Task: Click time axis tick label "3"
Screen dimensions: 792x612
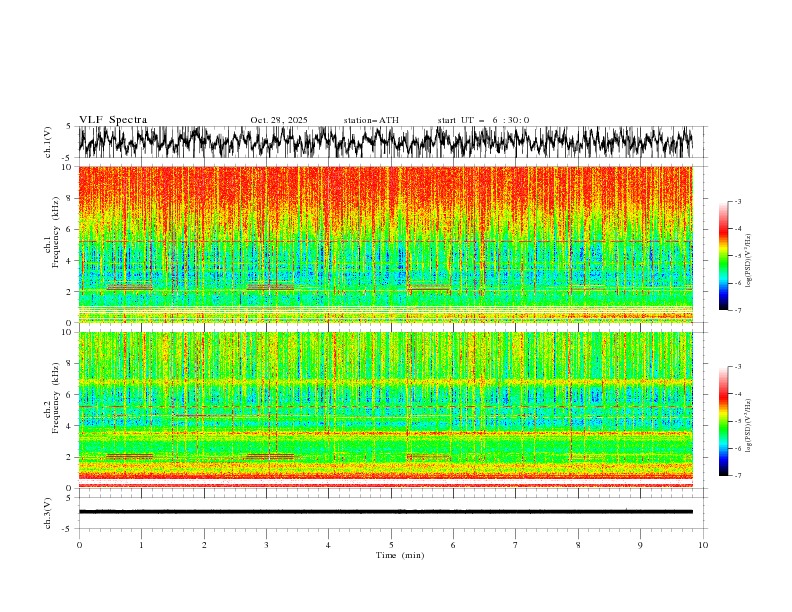Action: click(266, 545)
